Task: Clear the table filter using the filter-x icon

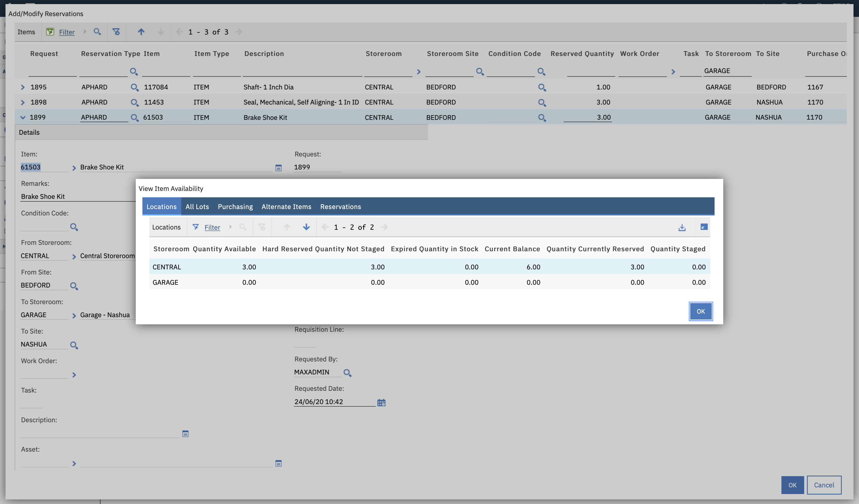Action: 116,32
